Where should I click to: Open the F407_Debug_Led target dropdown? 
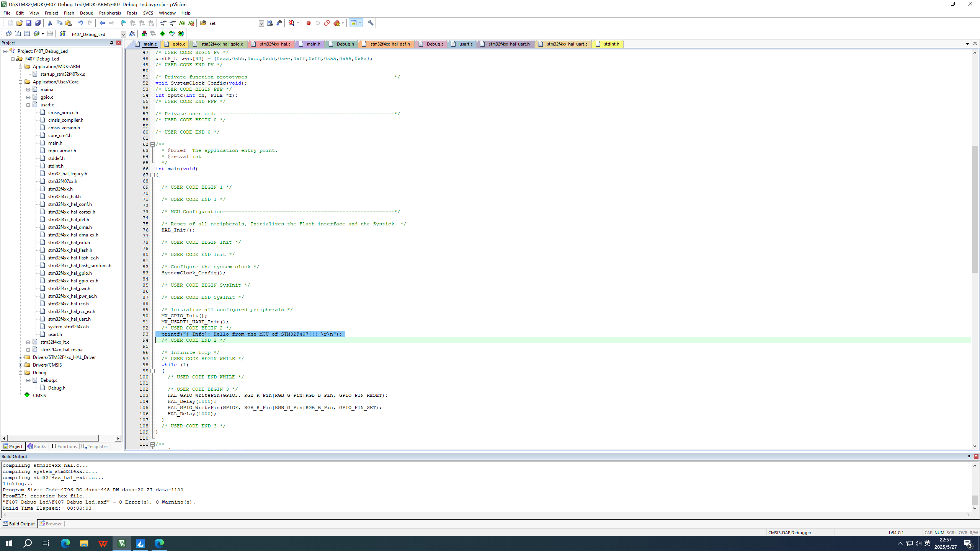(123, 34)
